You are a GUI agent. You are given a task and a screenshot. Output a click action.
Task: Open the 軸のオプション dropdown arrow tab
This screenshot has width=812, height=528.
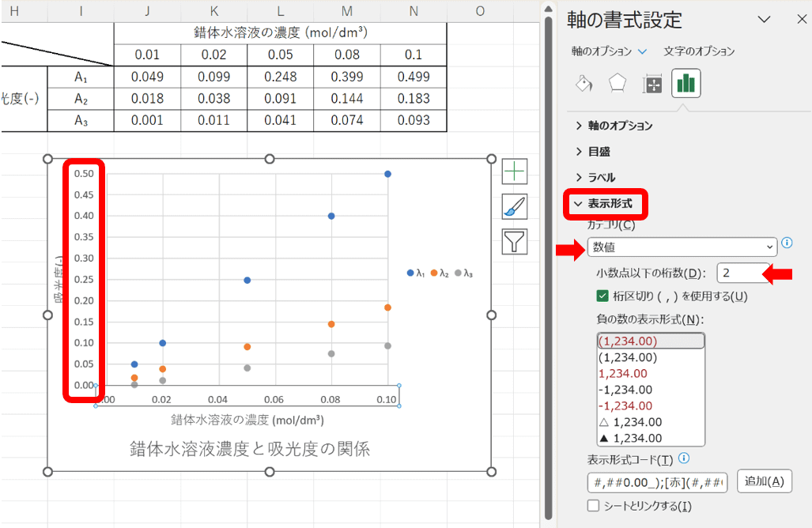642,51
